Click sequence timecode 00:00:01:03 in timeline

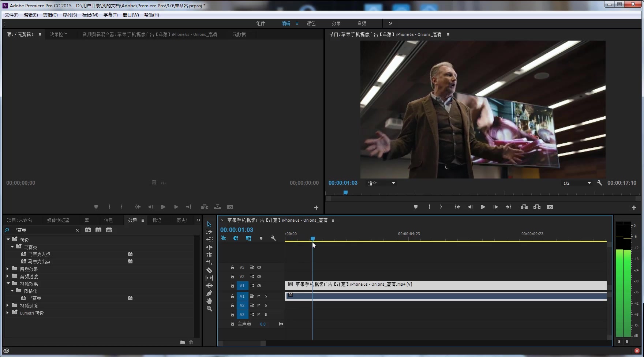[237, 230]
